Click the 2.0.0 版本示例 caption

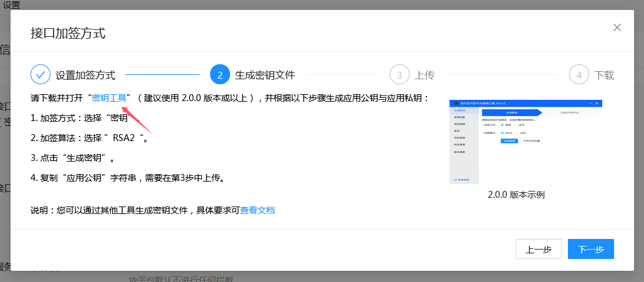tap(516, 195)
